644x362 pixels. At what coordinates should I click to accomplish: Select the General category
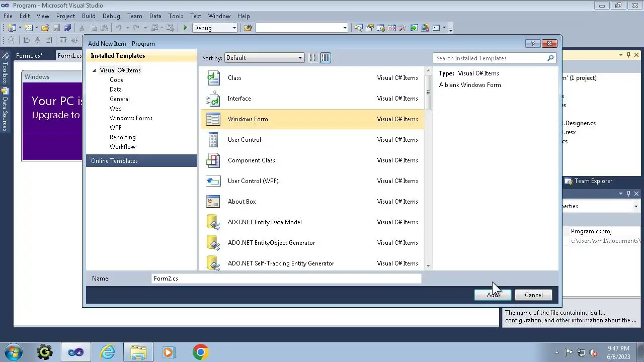pos(120,99)
